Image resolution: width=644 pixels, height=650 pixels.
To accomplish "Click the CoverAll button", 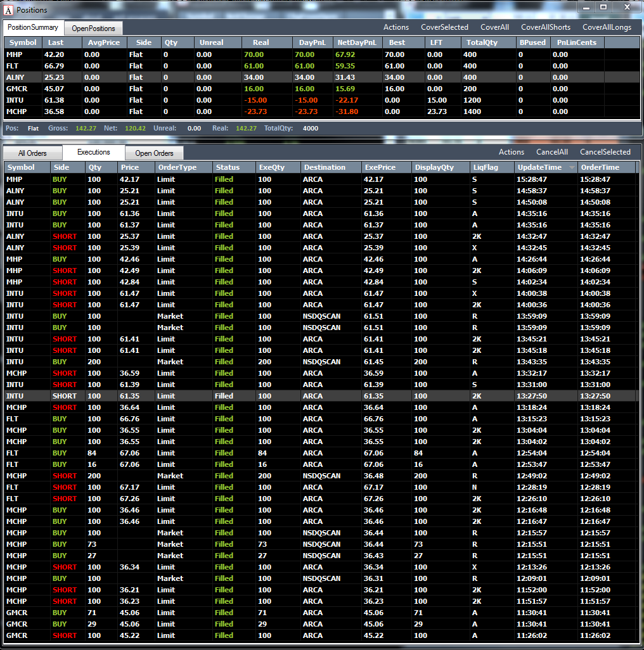I will (x=494, y=27).
